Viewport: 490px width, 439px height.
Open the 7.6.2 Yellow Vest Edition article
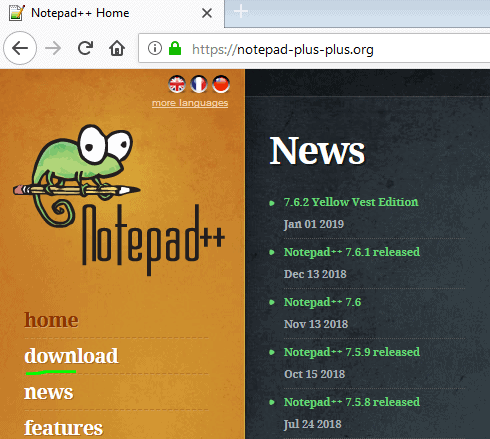click(351, 202)
